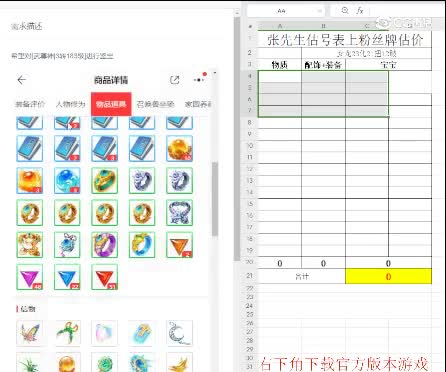The image size is (446, 372).
Task: Select the blue wave orb item
Action: (67, 181)
